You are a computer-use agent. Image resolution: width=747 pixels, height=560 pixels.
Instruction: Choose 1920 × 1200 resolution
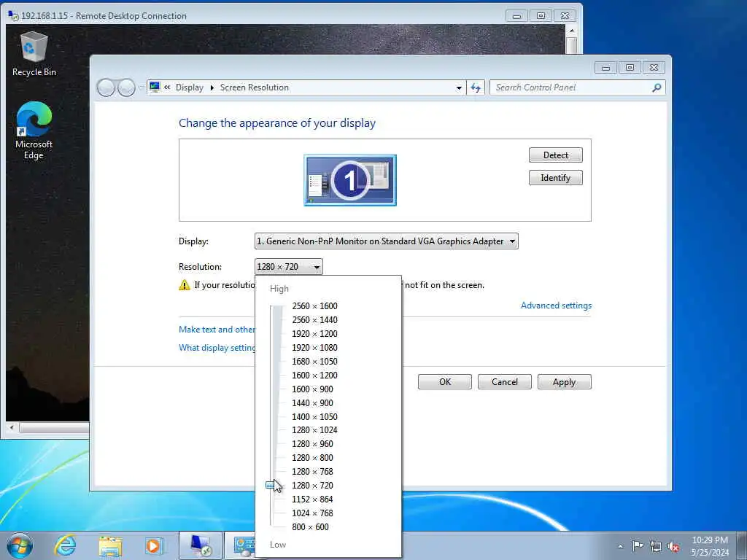314,333
